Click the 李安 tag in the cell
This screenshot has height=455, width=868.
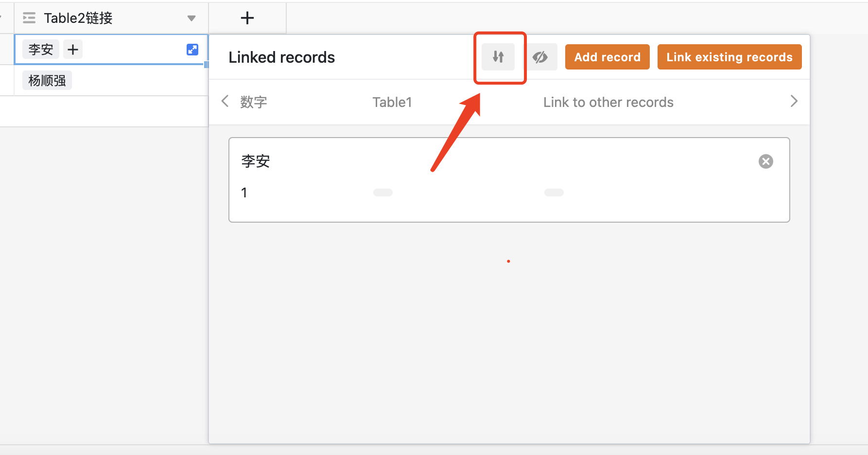tap(41, 50)
